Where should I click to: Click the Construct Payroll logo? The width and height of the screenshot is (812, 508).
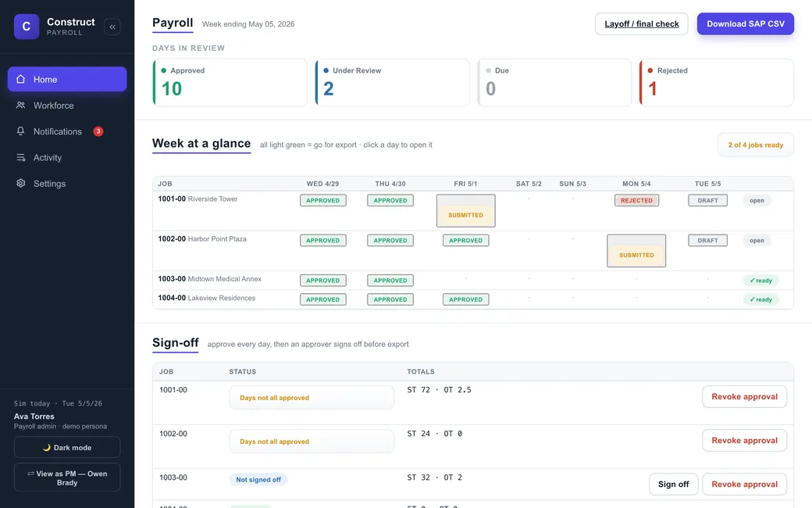click(27, 27)
